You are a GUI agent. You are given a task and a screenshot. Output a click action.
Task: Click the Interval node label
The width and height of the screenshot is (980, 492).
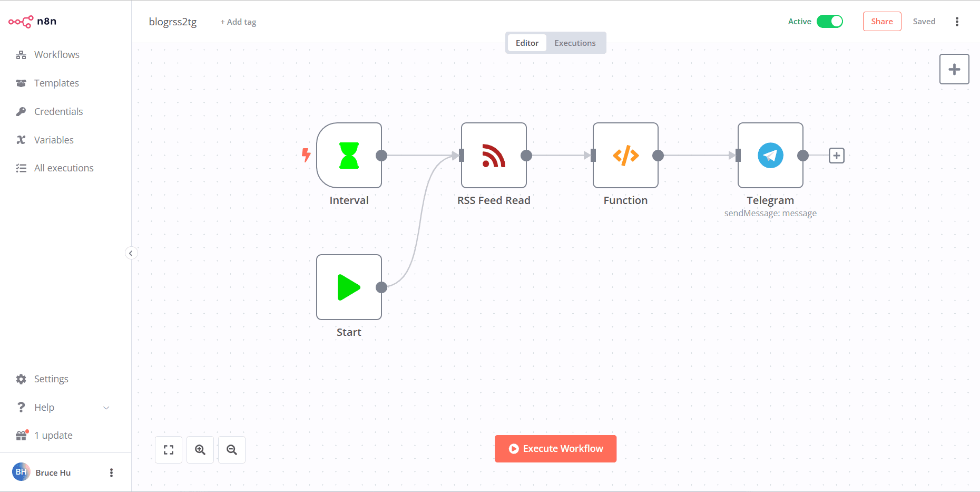349,200
